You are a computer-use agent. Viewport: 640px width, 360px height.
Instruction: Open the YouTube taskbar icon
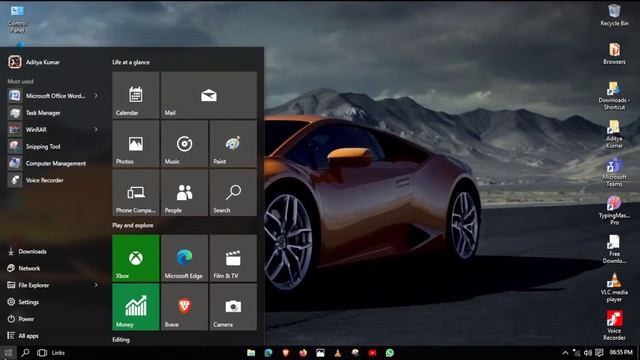[372, 353]
